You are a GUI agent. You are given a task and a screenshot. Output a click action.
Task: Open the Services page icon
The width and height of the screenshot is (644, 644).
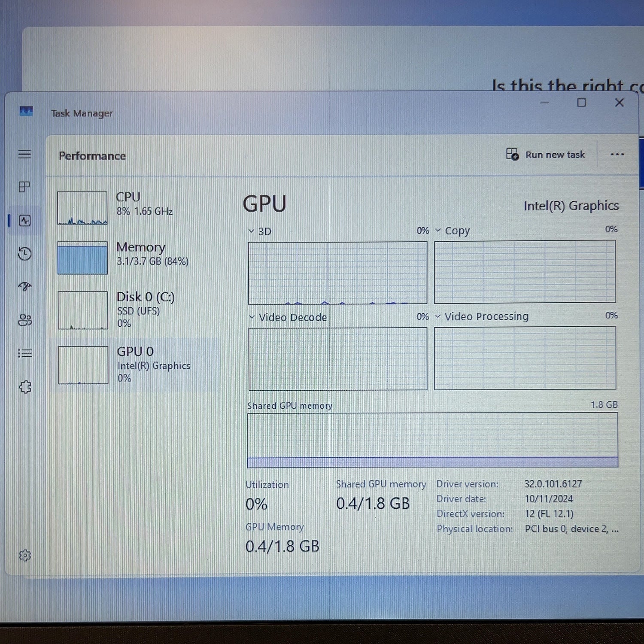point(25,387)
